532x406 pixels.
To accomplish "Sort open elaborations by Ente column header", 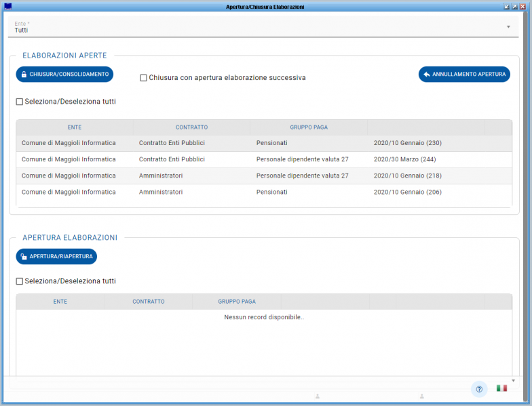I will point(75,127).
